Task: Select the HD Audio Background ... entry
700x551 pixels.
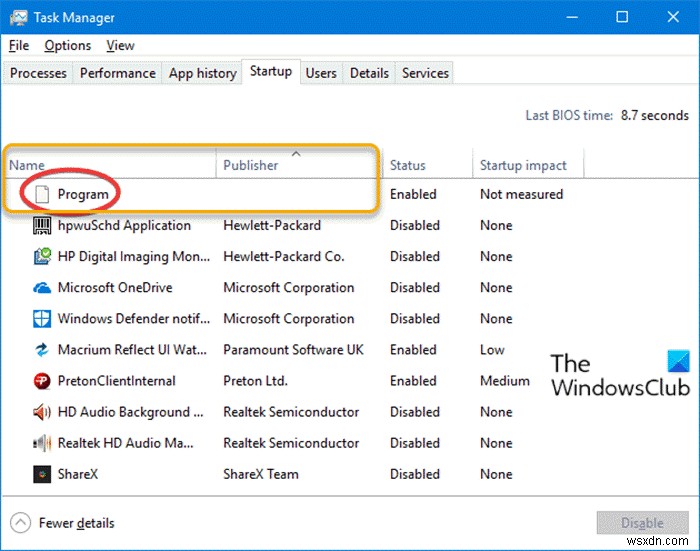Action: tap(130, 412)
